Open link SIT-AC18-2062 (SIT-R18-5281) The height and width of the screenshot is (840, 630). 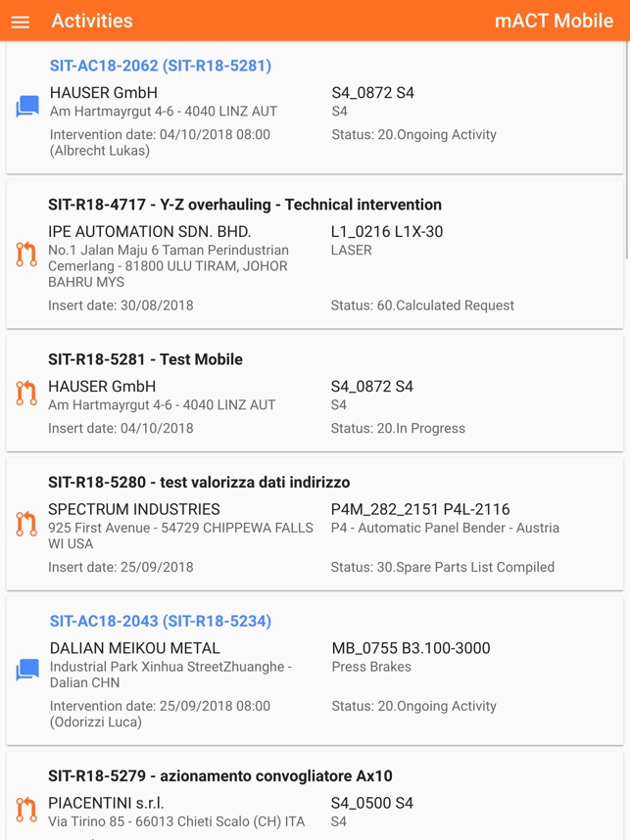pyautogui.click(x=161, y=66)
